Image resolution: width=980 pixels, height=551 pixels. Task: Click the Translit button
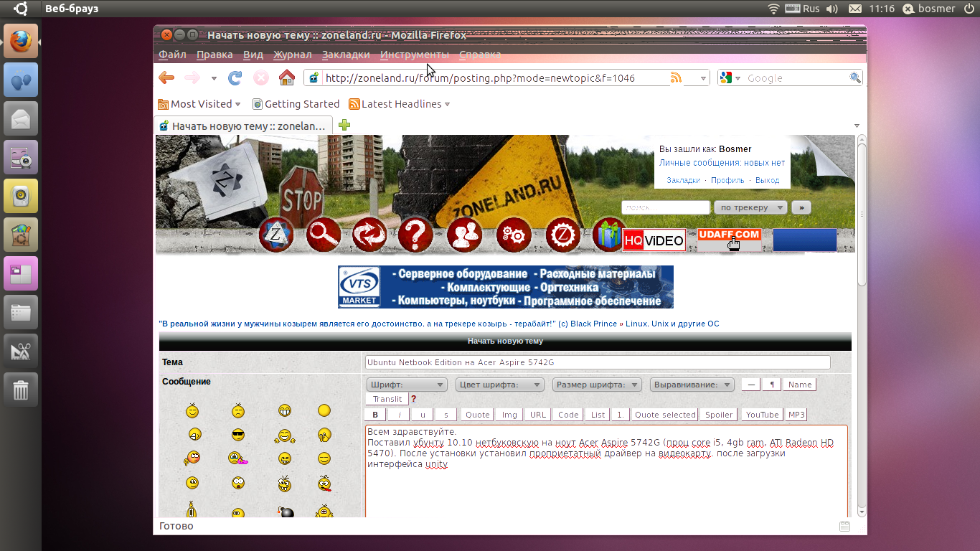tap(387, 399)
